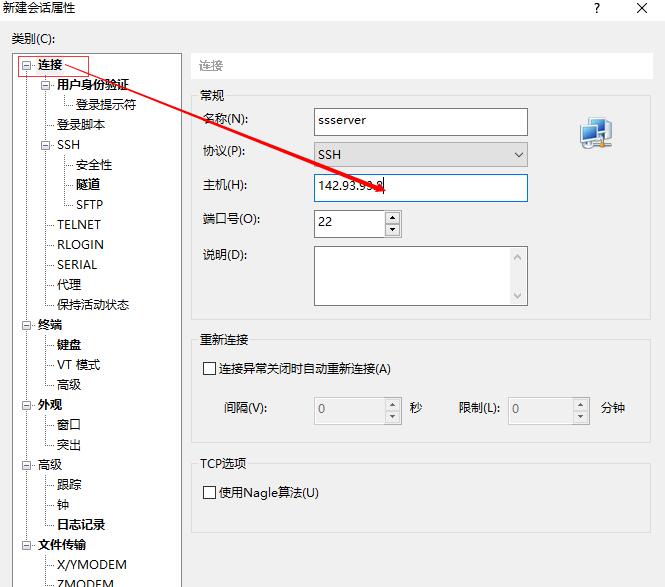Image resolution: width=665 pixels, height=587 pixels.
Task: Decrease the port number with down arrow
Action: pyautogui.click(x=392, y=229)
